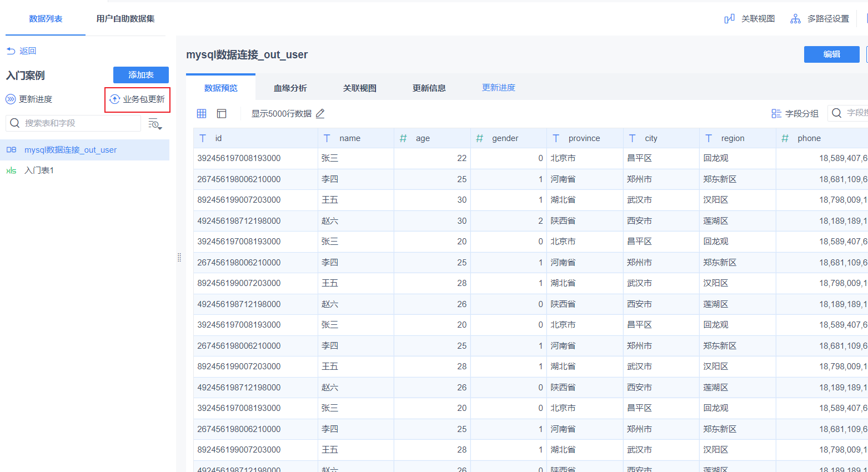Focus the field search box on right
Image resolution: width=868 pixels, height=472 pixels.
848,113
